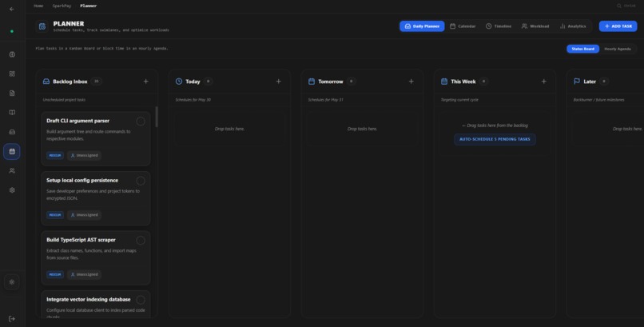Open Unassigned chip on Setup local config persistence

(84, 215)
